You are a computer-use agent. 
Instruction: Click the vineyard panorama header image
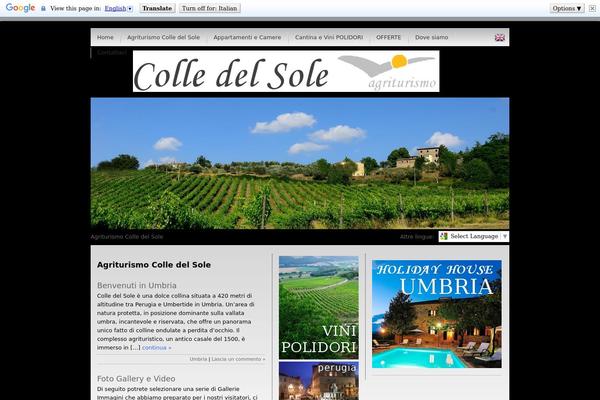[x=300, y=163]
